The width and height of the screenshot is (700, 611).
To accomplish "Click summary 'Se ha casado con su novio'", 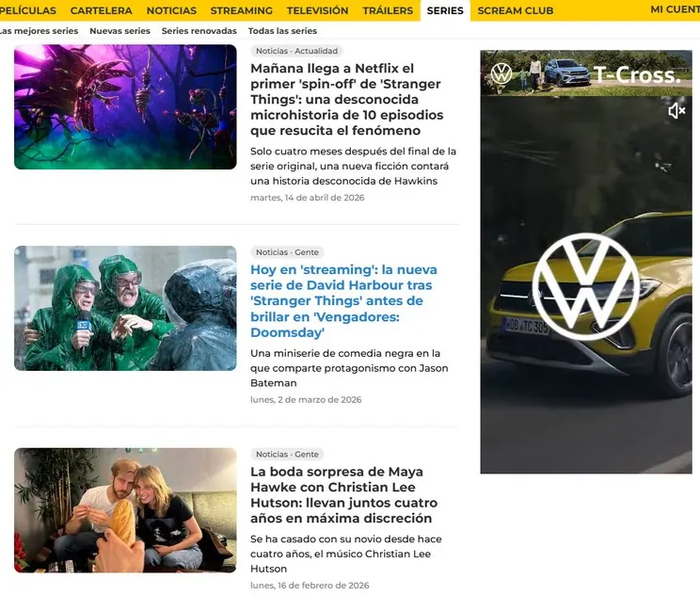I will [346, 554].
